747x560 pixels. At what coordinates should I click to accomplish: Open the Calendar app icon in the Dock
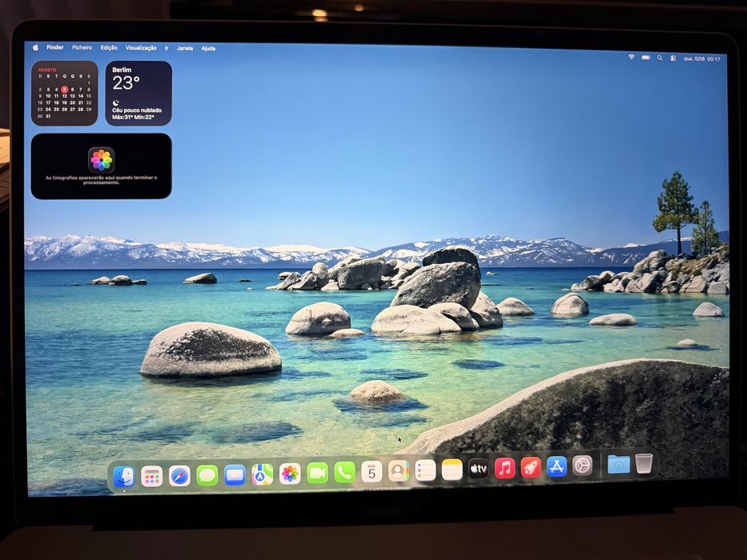[371, 472]
